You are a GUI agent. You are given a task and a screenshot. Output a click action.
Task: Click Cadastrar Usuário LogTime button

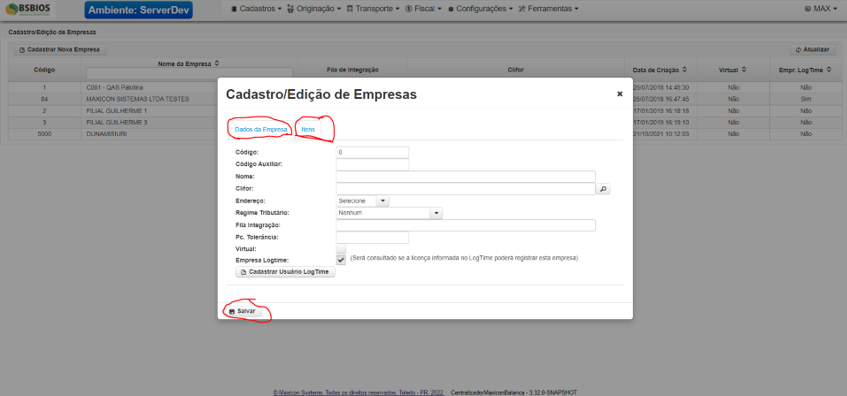click(285, 272)
